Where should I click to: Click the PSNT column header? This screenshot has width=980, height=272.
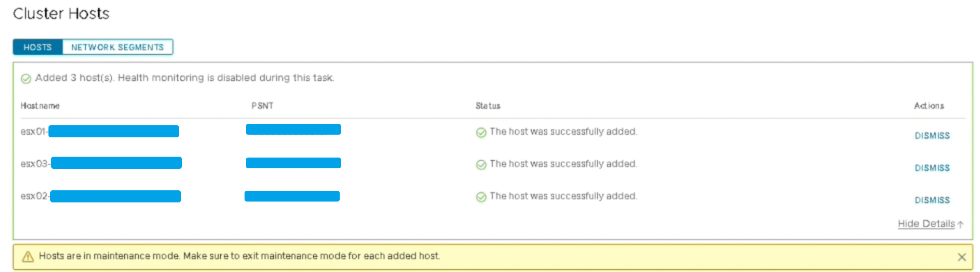pos(262,106)
